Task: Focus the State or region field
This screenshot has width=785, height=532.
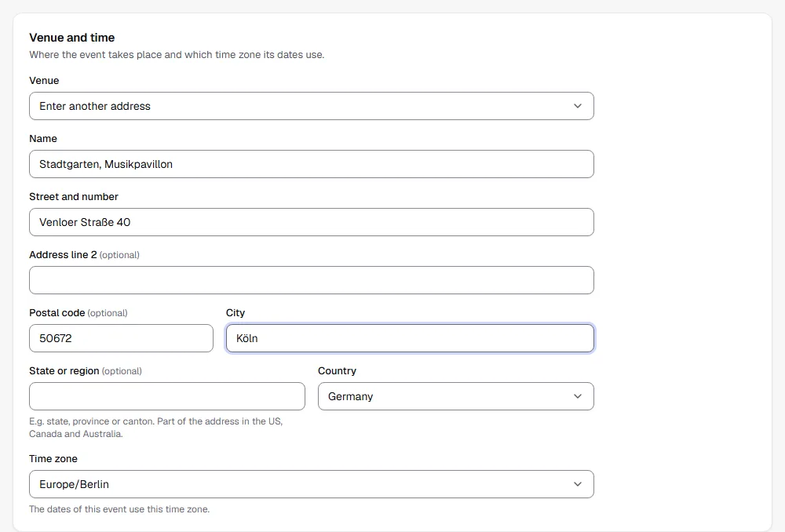Action: point(167,396)
